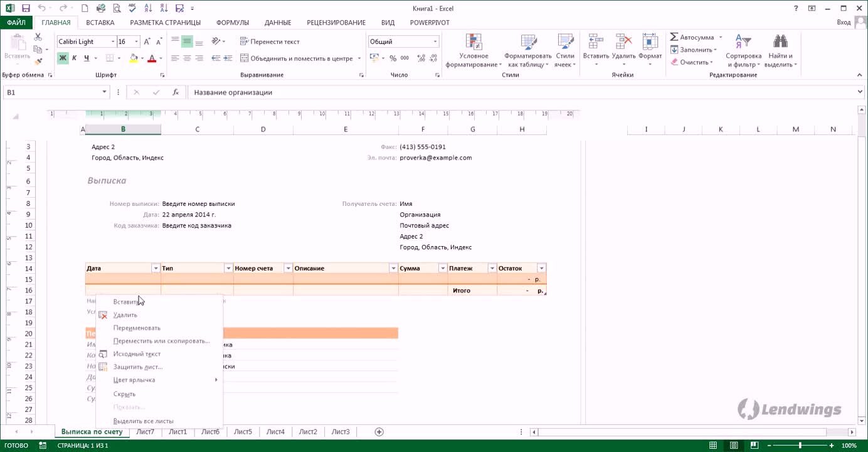This screenshot has width=868, height=452.
Task: Apply the thousands separator (000) format
Action: point(405,58)
